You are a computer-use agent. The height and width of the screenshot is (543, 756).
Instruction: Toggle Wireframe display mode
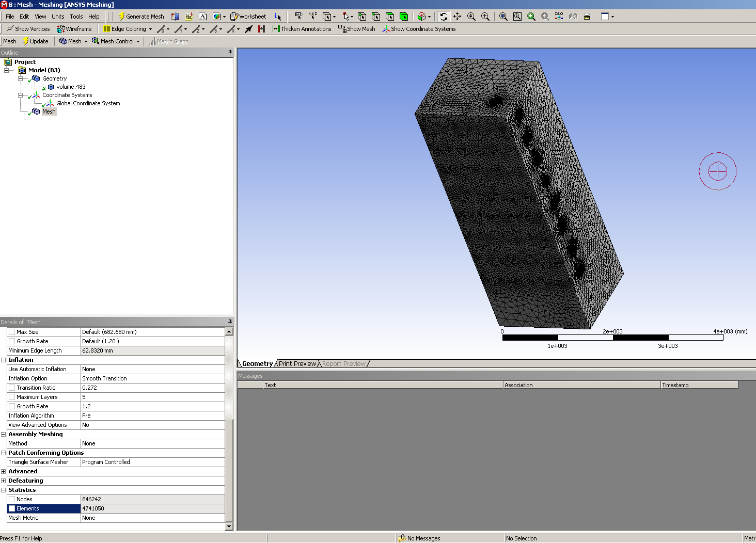tap(74, 29)
